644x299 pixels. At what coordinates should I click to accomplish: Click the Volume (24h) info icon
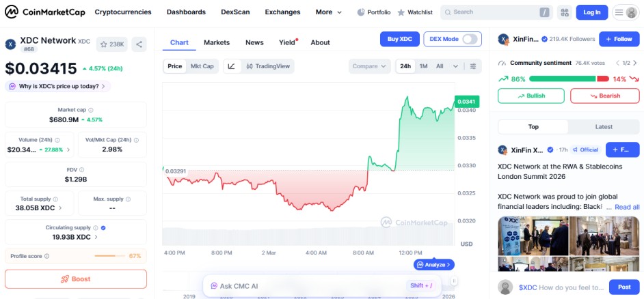coord(57,140)
